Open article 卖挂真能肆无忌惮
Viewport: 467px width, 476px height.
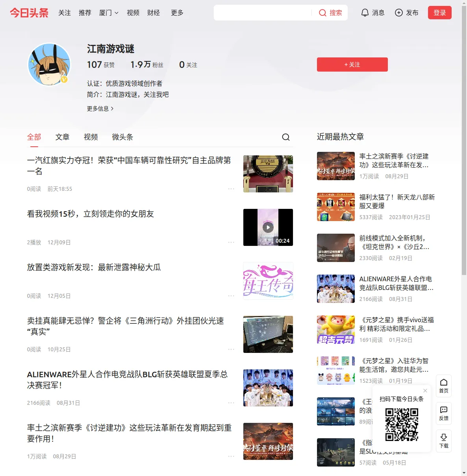coord(125,326)
